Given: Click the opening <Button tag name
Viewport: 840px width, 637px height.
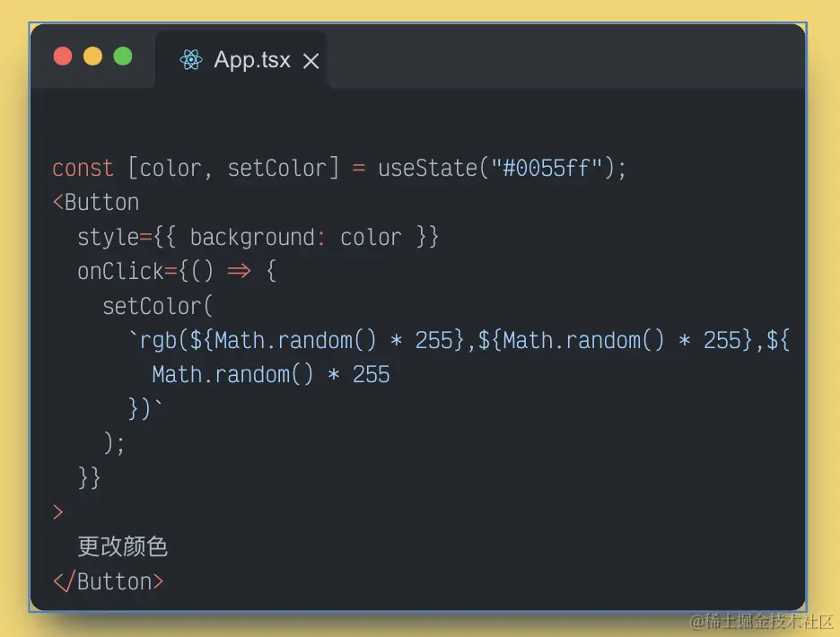Looking at the screenshot, I should click(101, 202).
